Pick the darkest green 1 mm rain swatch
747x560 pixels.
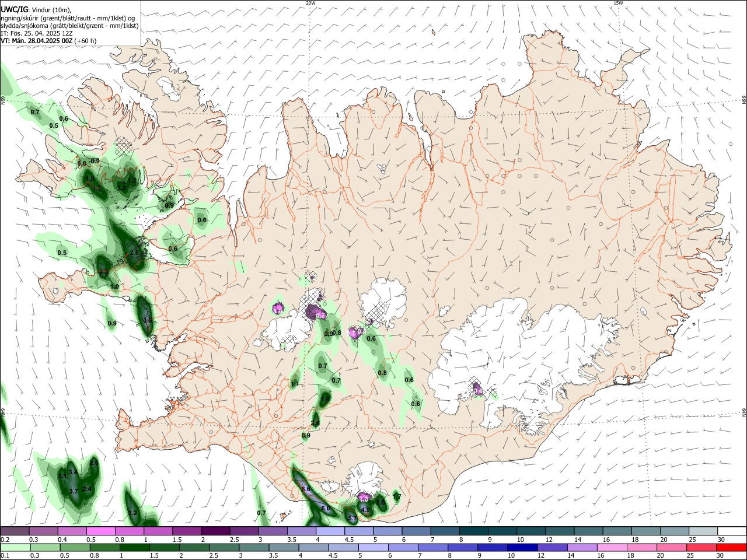(134, 548)
